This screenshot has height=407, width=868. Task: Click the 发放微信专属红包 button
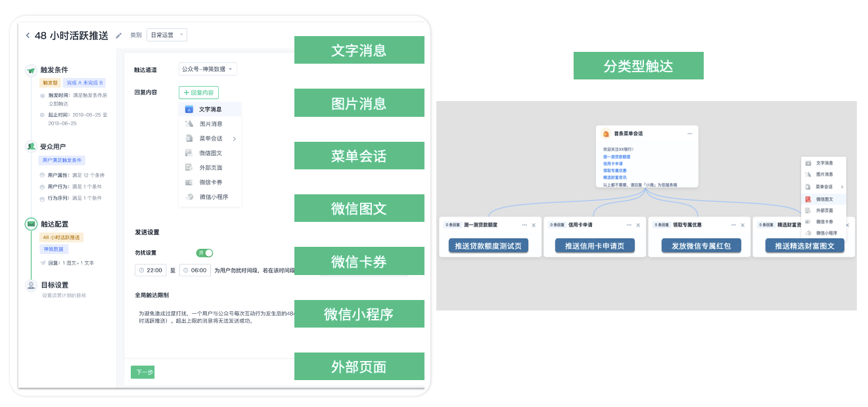[x=700, y=246]
